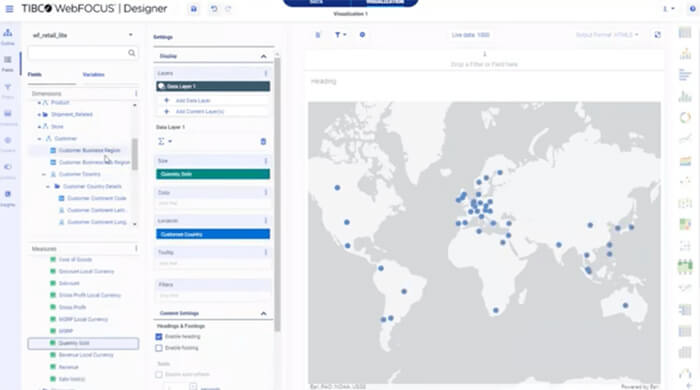Select the ring pie chart type
Screen dimensions: 700x390
click(x=685, y=117)
